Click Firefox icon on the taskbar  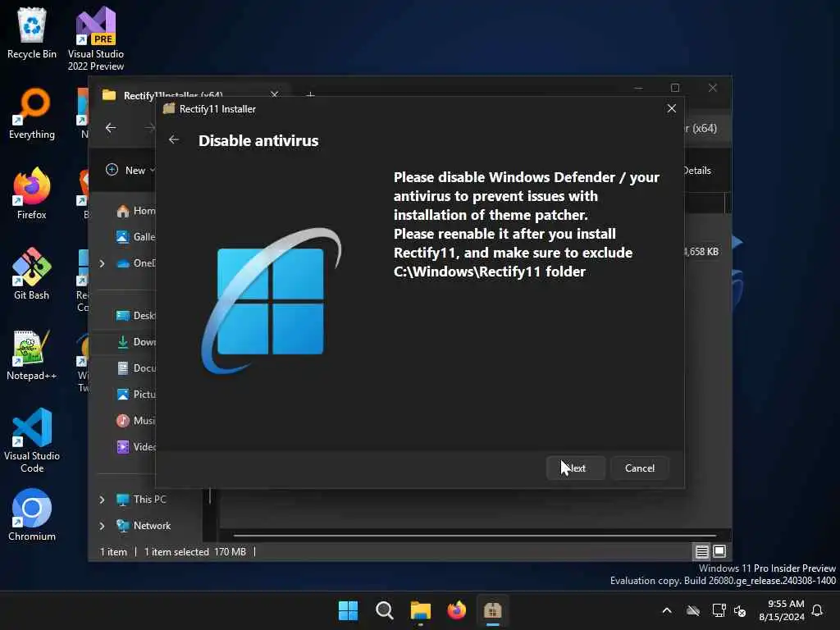click(456, 610)
